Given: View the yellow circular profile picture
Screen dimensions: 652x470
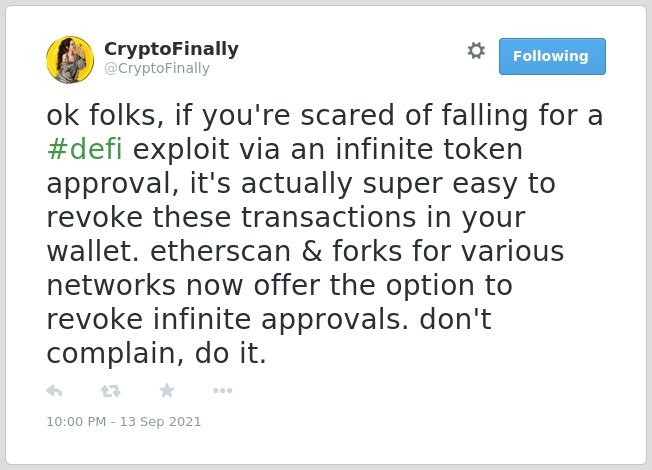Looking at the screenshot, I should click(70, 60).
